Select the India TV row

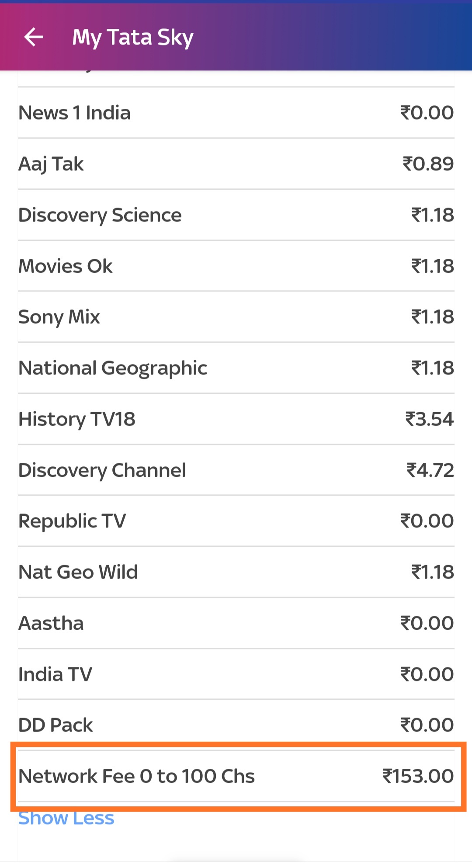tap(236, 674)
